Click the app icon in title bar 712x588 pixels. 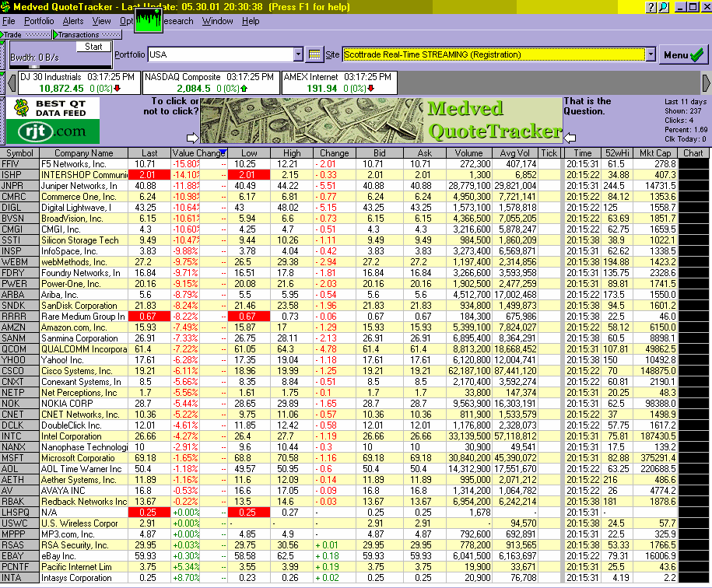5,7
